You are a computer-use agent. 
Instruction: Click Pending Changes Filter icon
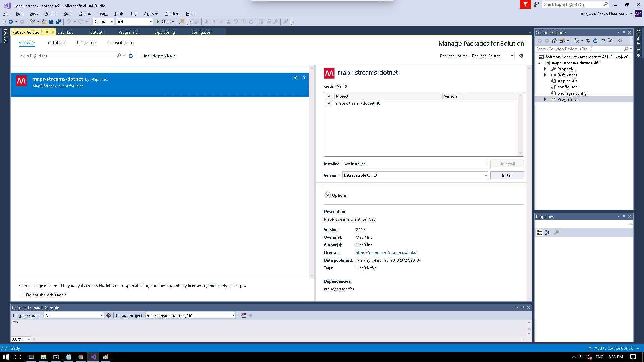click(x=577, y=41)
